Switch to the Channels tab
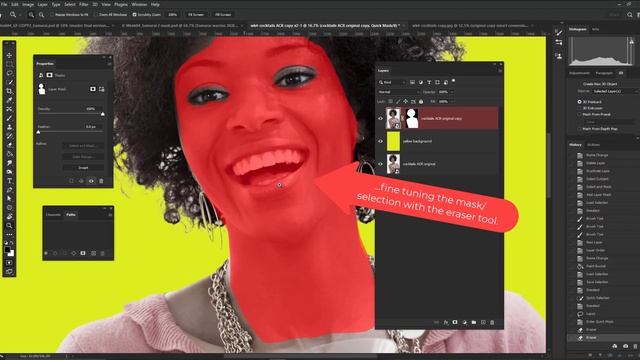The width and height of the screenshot is (640, 360). coord(53,215)
